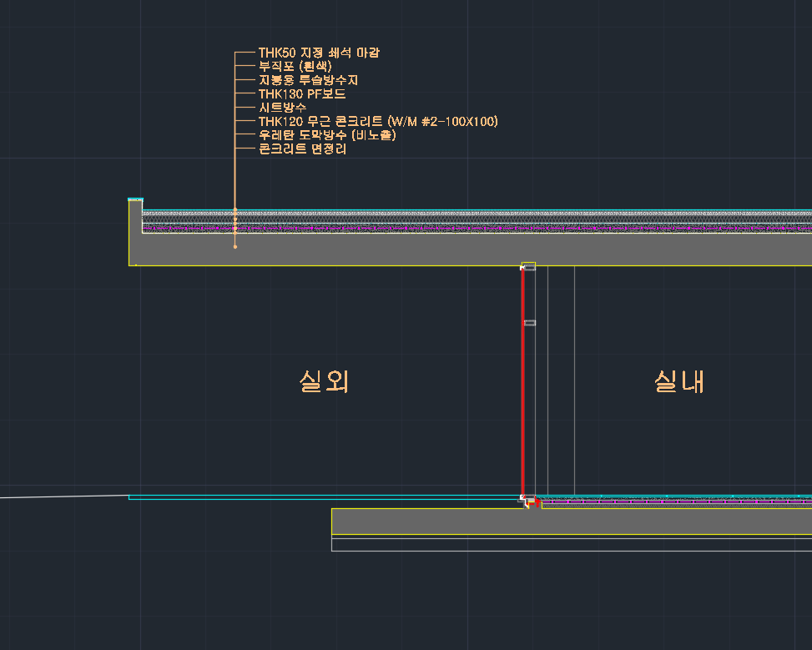Click the 콘크리트 면정리 annotation text
812x650 pixels.
click(x=301, y=149)
